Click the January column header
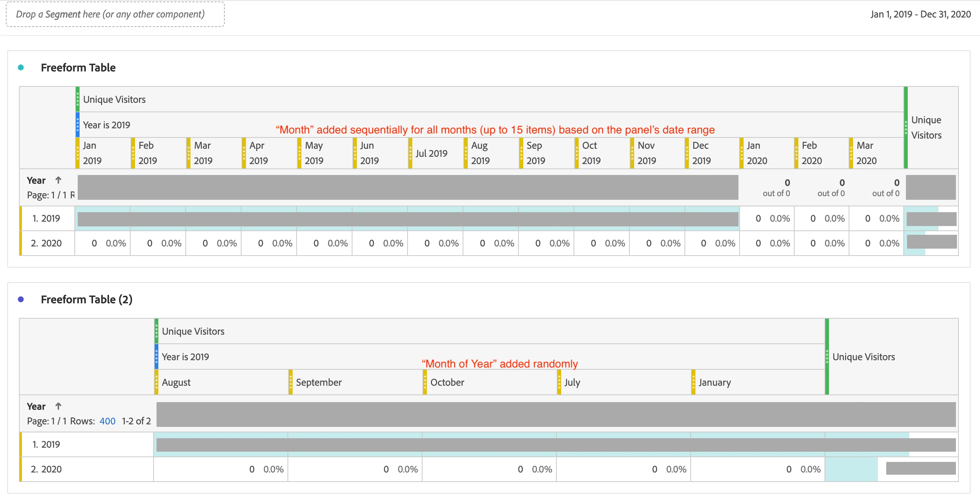The height and width of the screenshot is (498, 980). coord(714,382)
